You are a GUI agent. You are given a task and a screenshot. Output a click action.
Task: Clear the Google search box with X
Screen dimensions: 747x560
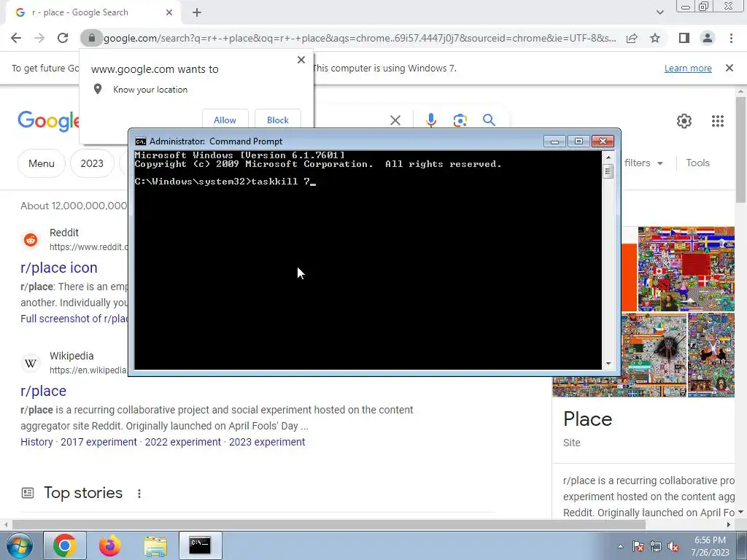(395, 120)
